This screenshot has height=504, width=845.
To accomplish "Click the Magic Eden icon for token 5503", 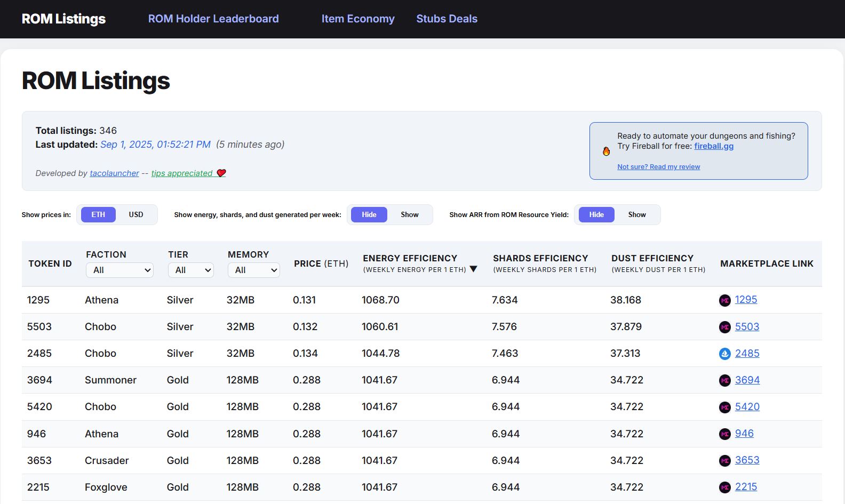I will (724, 327).
